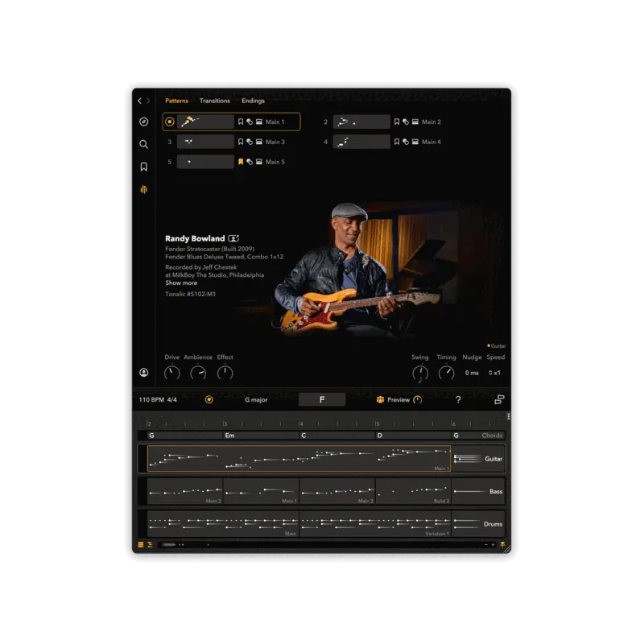
Task: Click the stacked bars icon for Main 2
Action: click(415, 122)
